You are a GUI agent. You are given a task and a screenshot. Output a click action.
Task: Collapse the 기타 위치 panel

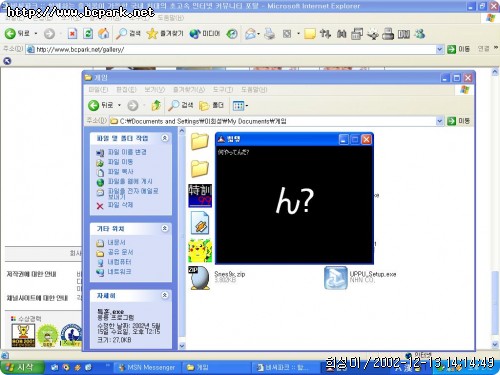point(165,228)
